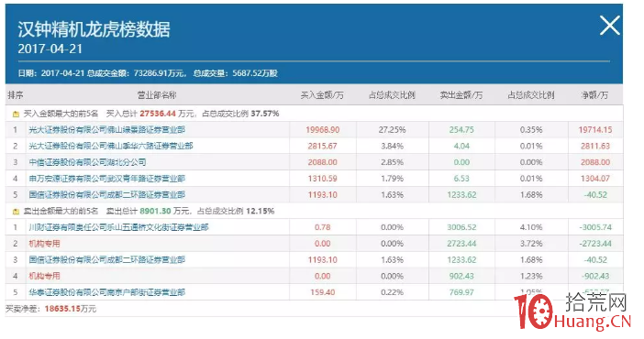Click 机构专用 in sell list row 2

[44, 244]
